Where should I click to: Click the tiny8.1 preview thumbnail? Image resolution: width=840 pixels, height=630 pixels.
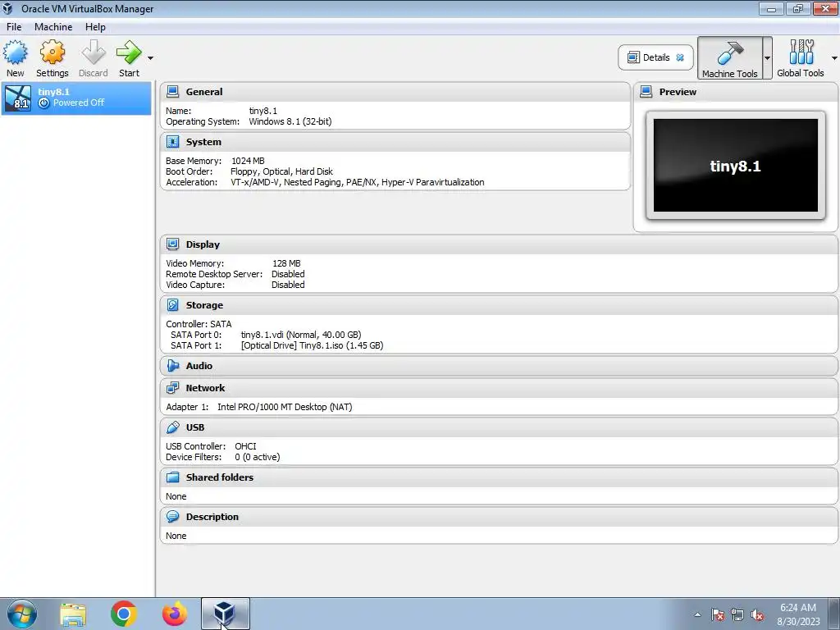(736, 166)
